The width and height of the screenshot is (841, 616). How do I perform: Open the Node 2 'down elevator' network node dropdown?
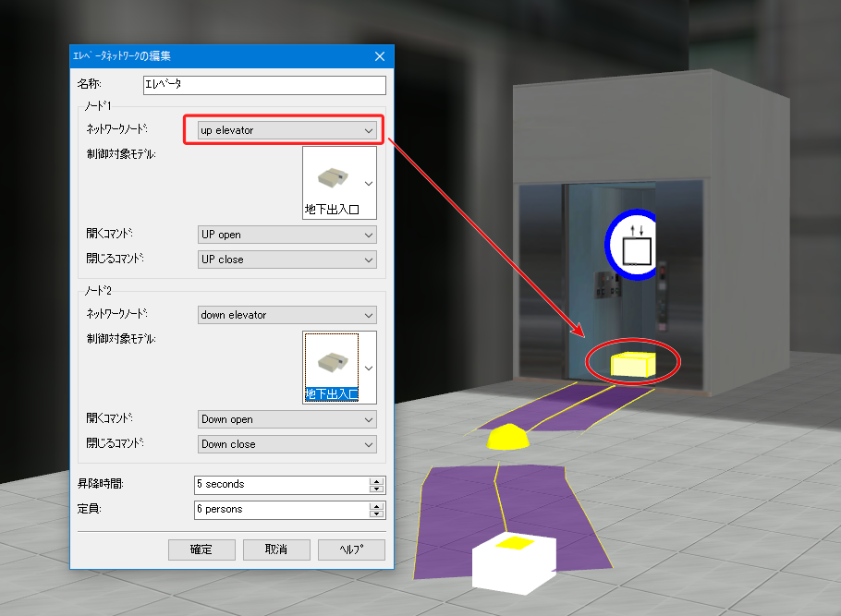(286, 315)
